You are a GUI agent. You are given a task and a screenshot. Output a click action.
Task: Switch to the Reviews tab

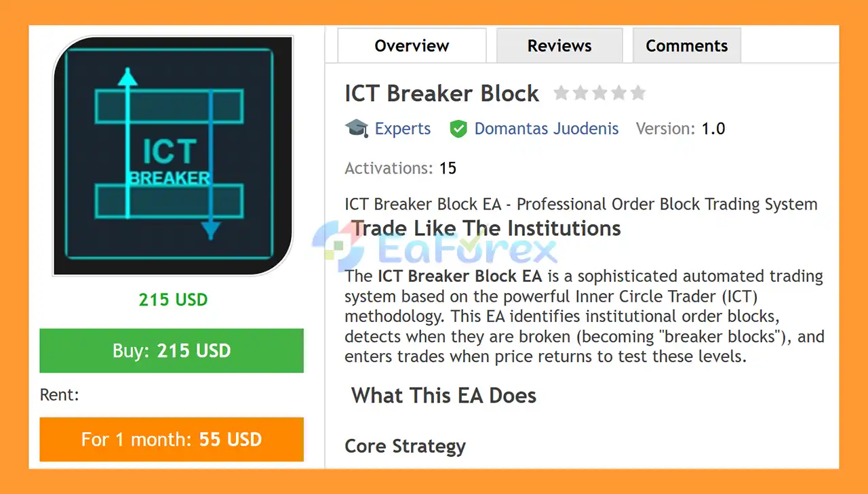pyautogui.click(x=559, y=45)
